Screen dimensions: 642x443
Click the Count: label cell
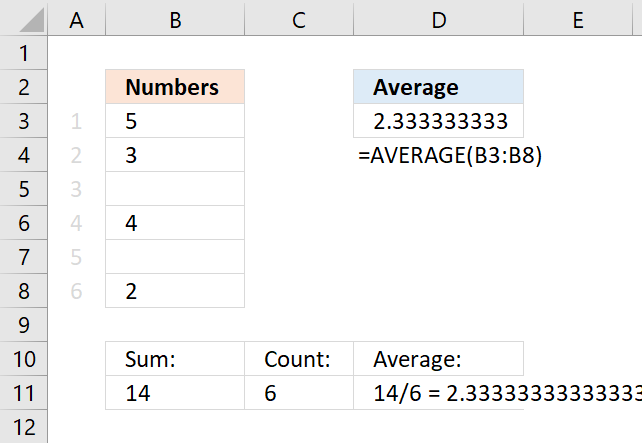(x=299, y=359)
